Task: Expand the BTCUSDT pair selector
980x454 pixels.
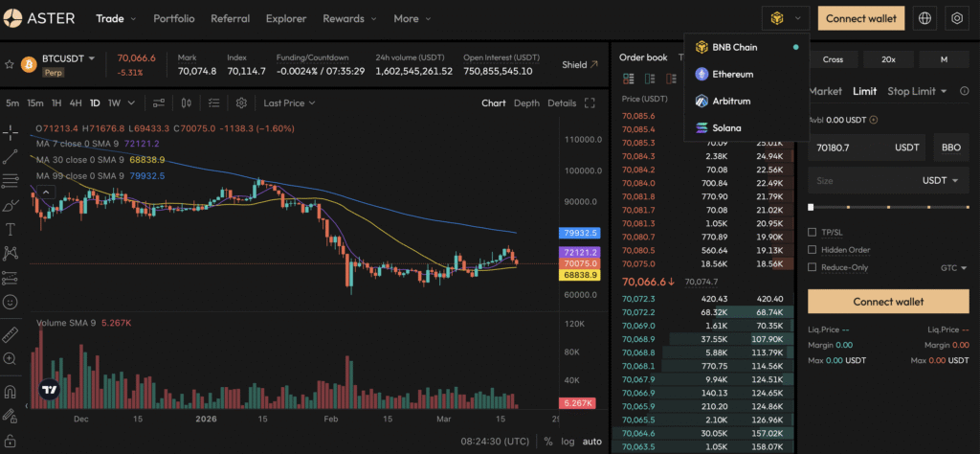Action: [68, 58]
